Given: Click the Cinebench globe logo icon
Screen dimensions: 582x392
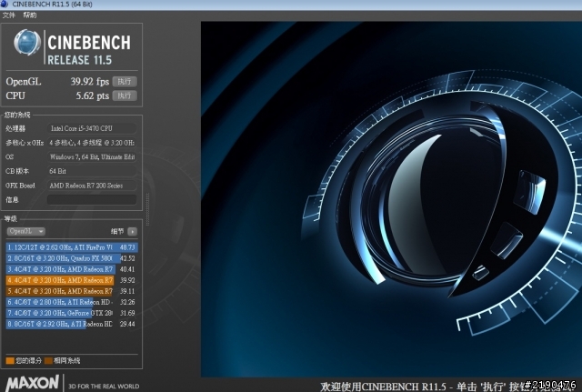Looking at the screenshot, I should tap(27, 43).
